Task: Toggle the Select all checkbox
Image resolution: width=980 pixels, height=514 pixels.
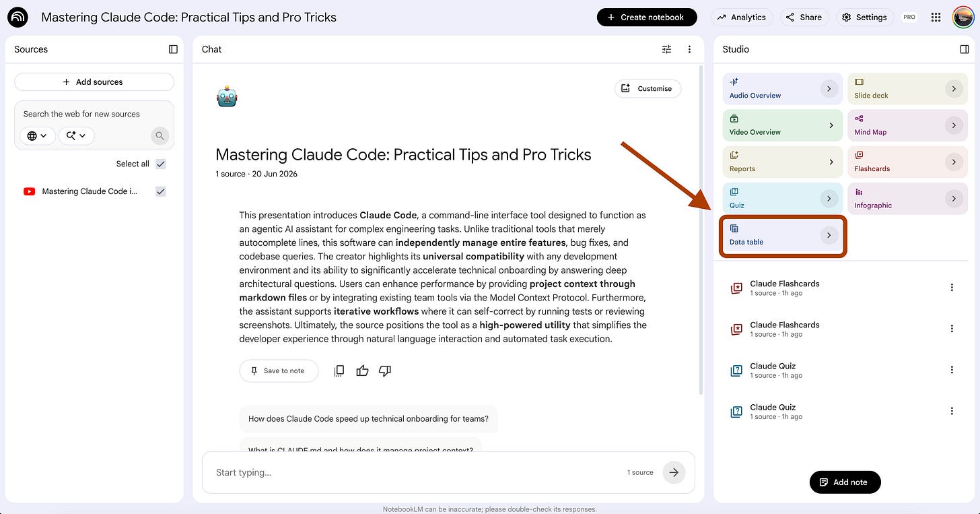Action: (x=160, y=164)
